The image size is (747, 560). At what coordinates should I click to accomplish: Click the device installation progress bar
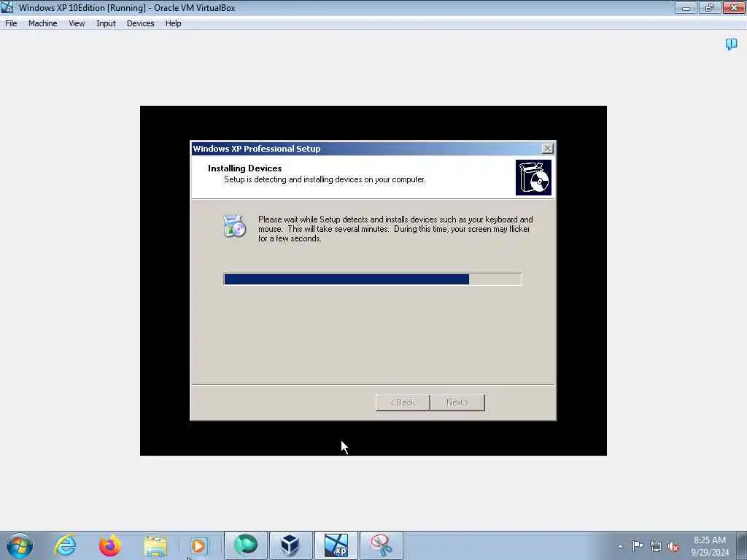point(373,279)
